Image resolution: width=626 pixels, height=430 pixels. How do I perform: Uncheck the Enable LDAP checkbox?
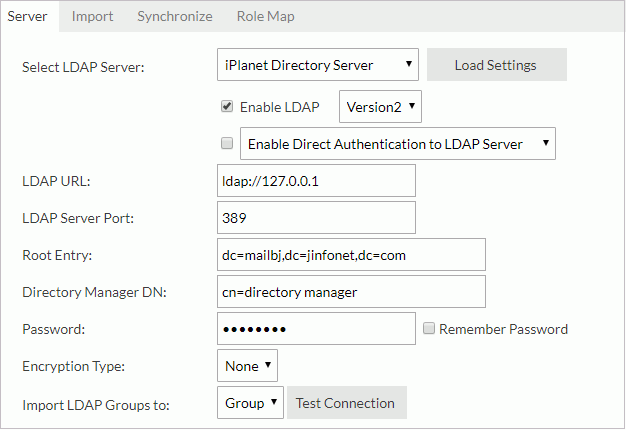pos(227,106)
